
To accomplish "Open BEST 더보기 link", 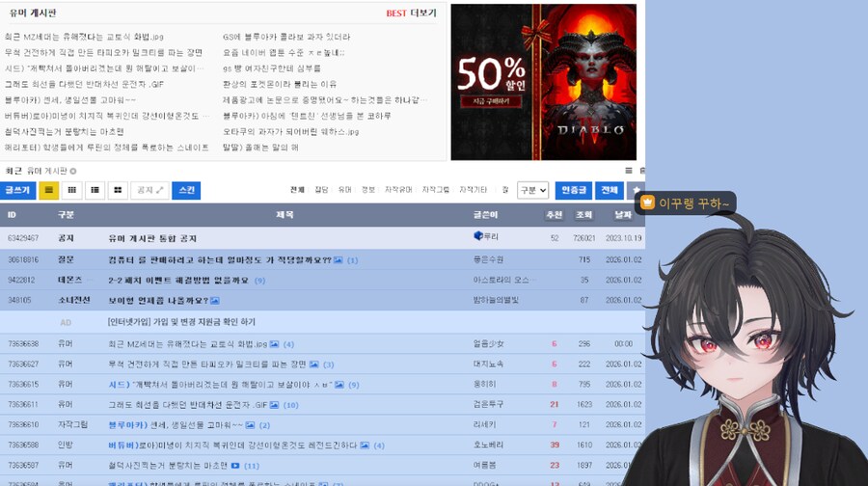I will (411, 13).
